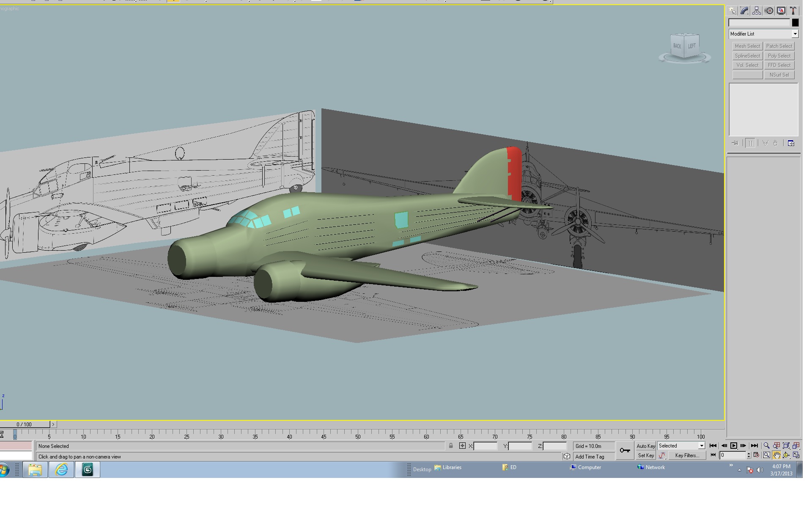812x508 pixels.
Task: Open the Create command panel tab
Action: [x=732, y=11]
